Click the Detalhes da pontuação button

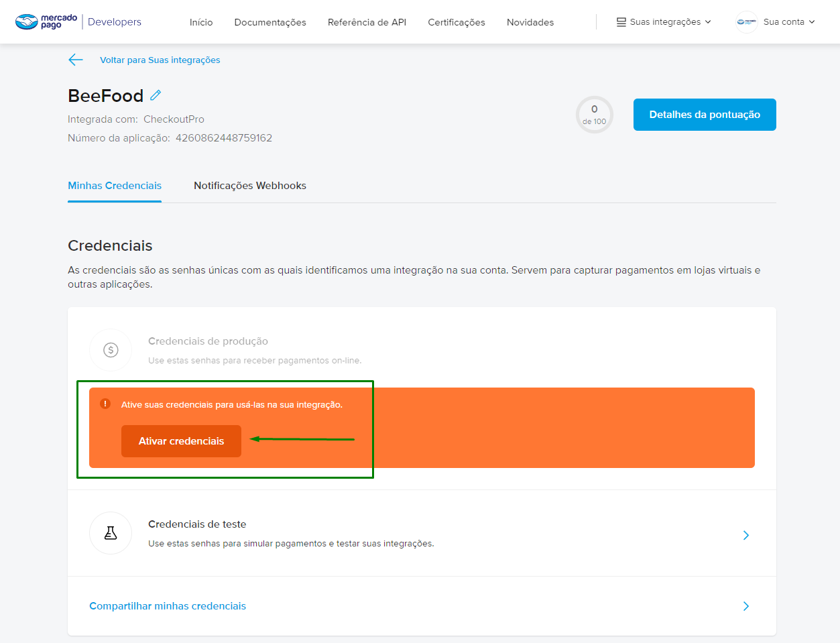(x=705, y=115)
